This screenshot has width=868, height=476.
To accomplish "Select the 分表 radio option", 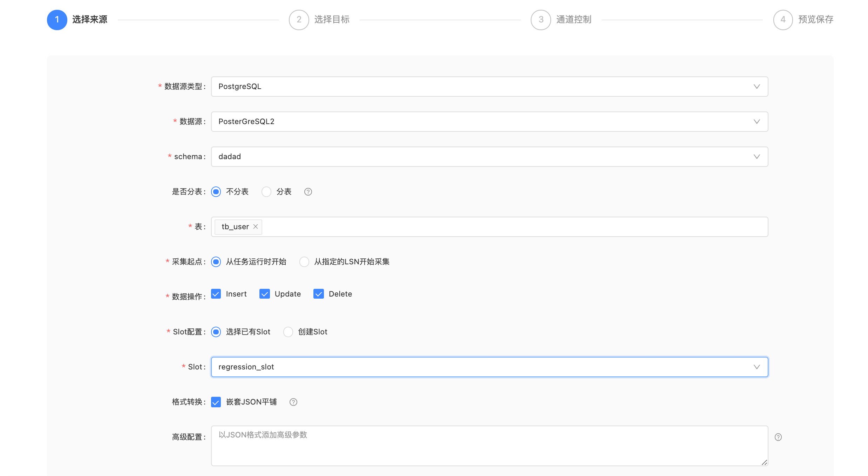I will click(x=266, y=192).
